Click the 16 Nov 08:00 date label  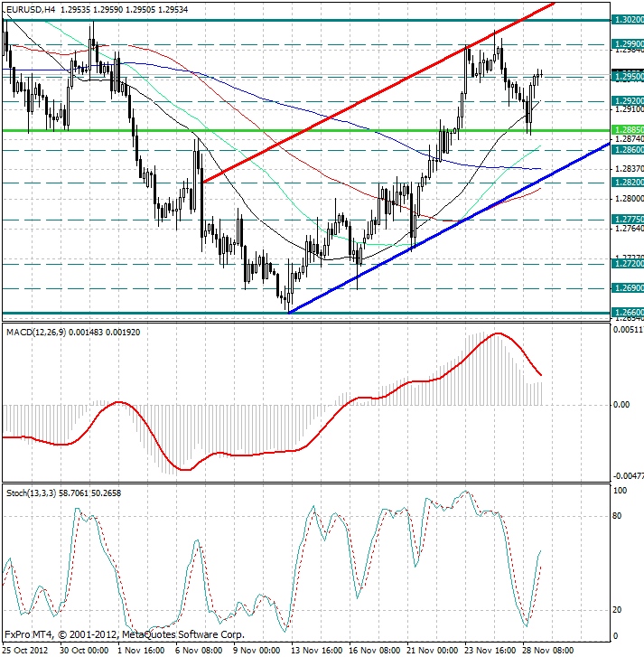pos(374,651)
